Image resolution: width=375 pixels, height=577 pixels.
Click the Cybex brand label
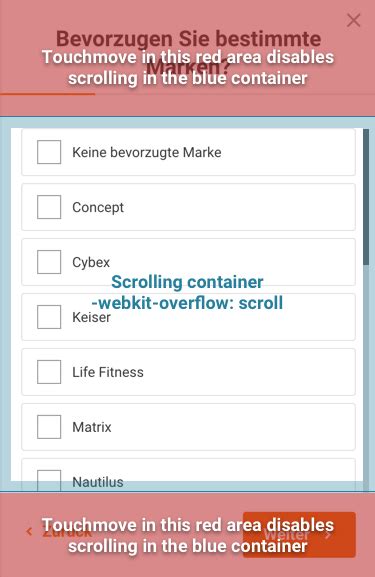(91, 262)
